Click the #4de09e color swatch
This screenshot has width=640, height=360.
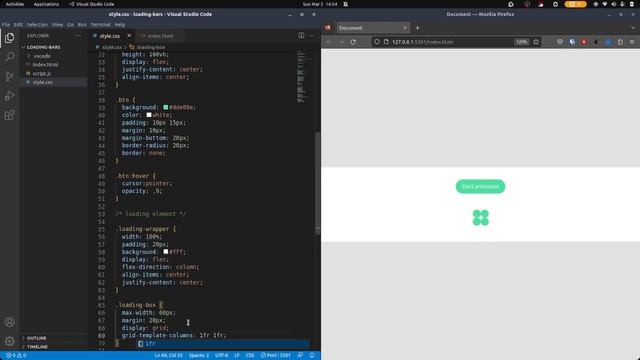[x=166, y=107]
